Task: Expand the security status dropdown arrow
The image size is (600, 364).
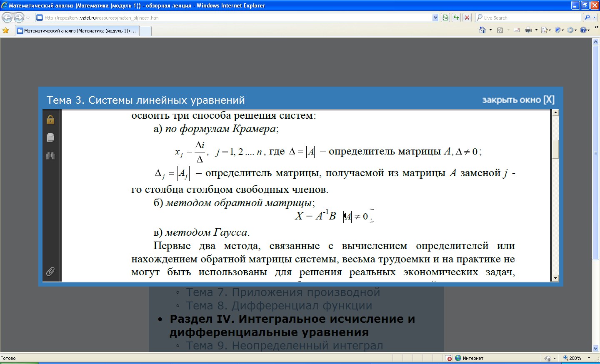Action: pos(555,358)
